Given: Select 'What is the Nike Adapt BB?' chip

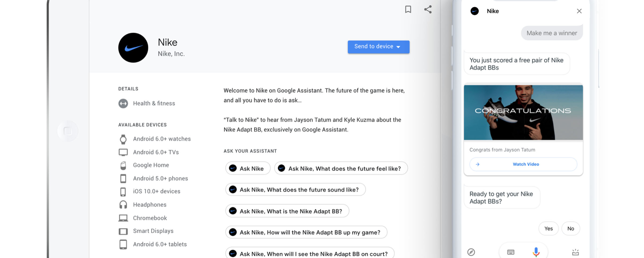Looking at the screenshot, I should pos(287,211).
